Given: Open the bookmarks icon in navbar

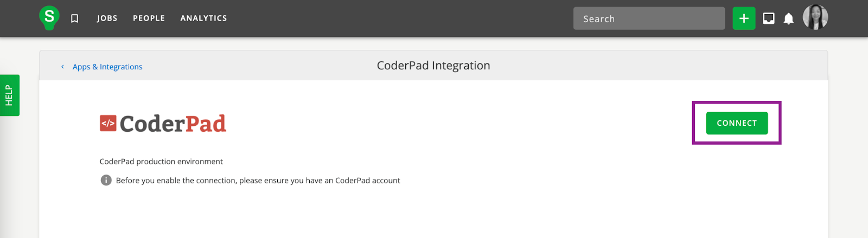Looking at the screenshot, I should (x=75, y=18).
